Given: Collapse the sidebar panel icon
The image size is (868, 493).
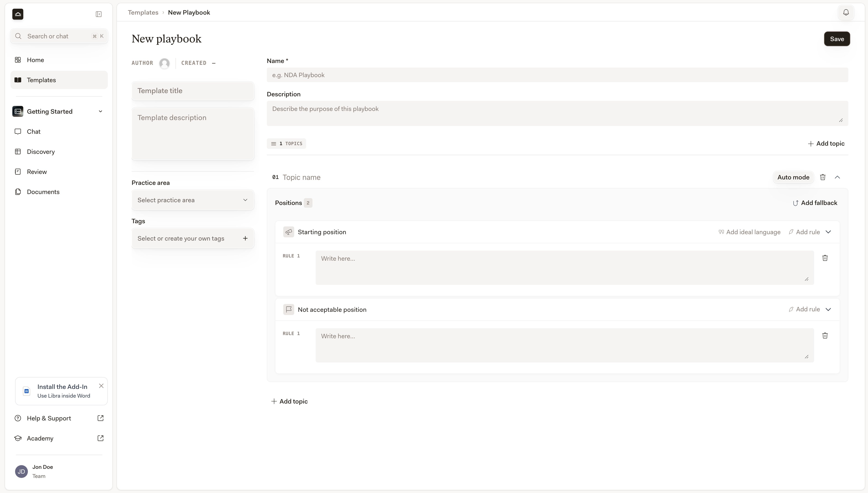Looking at the screenshot, I should point(99,14).
